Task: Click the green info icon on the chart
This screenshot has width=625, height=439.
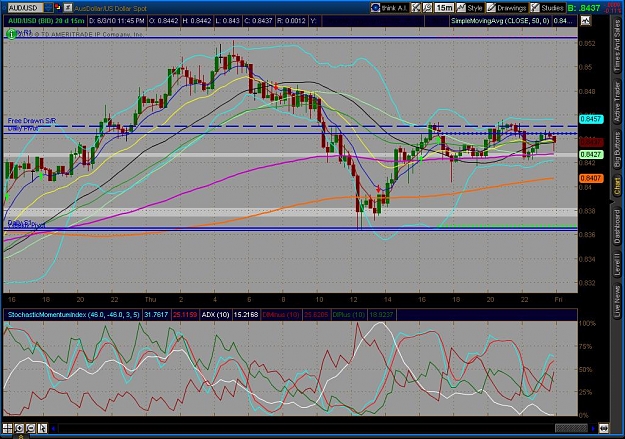Action: 11,34
